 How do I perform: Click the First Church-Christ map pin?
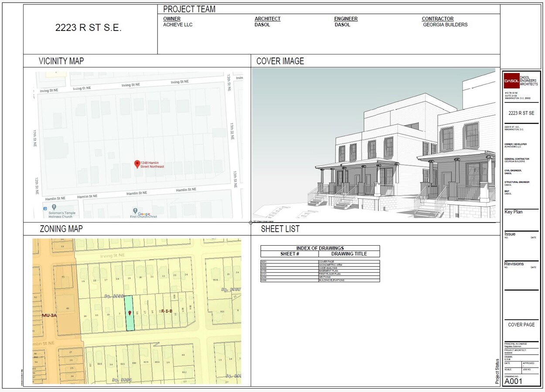coord(135,210)
